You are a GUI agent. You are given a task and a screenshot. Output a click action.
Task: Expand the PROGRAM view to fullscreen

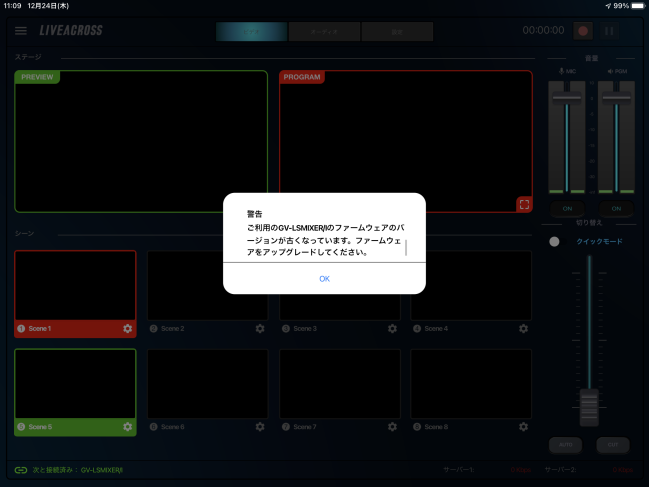524,204
